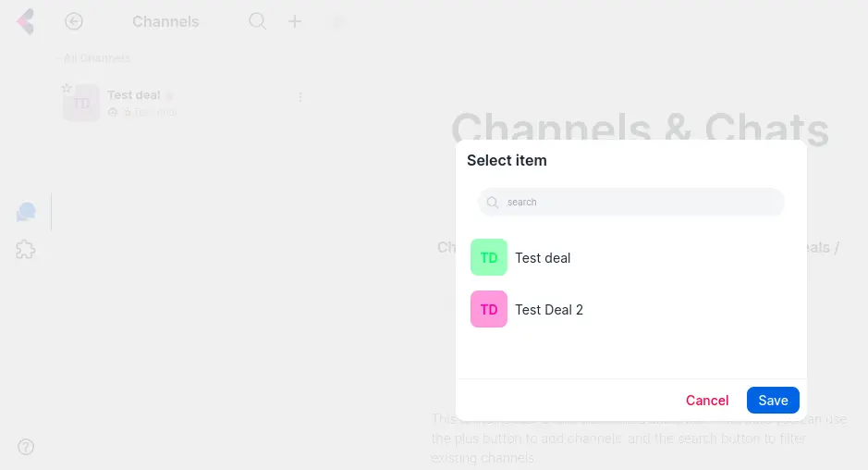Star the Test deal channel
This screenshot has width=868, height=470.
(67, 88)
